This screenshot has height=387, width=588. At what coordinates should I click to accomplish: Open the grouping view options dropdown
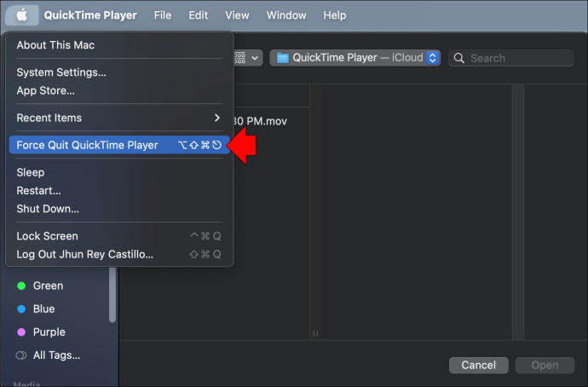[247, 58]
